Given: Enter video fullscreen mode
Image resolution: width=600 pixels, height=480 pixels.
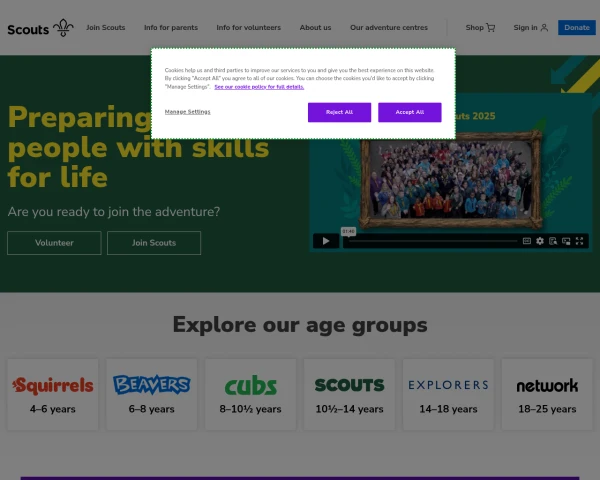Looking at the screenshot, I should 579,241.
